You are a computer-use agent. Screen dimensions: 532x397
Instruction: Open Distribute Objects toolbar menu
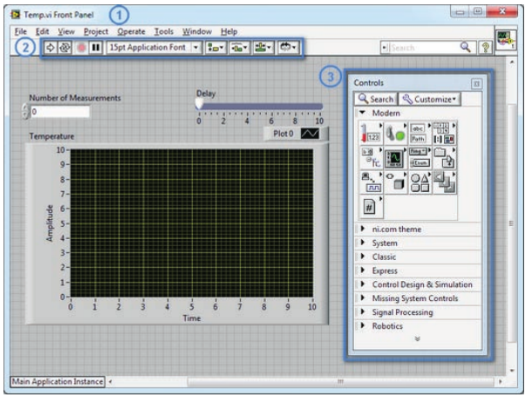(x=239, y=47)
